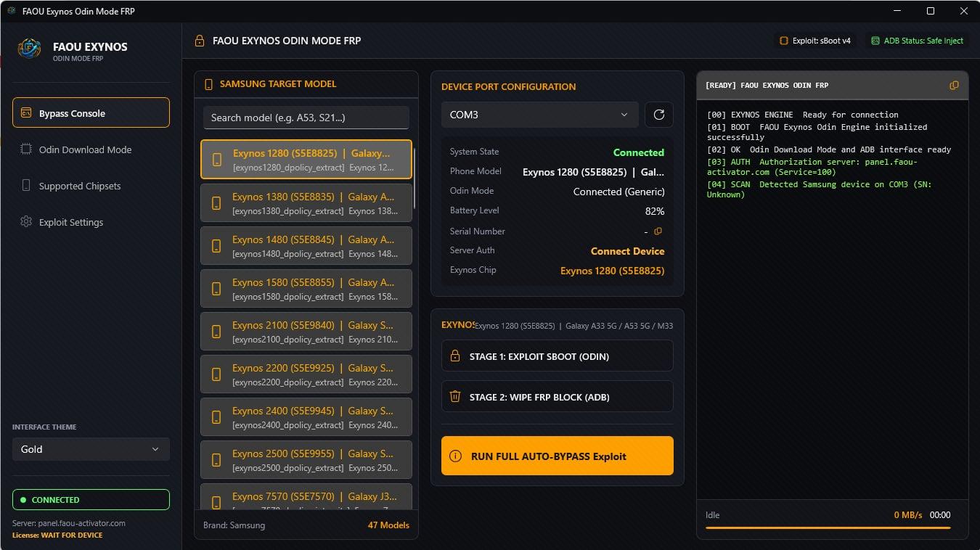Click the FAOU Exynos logo in sidebar
Screen dimensions: 980x550
30,49
